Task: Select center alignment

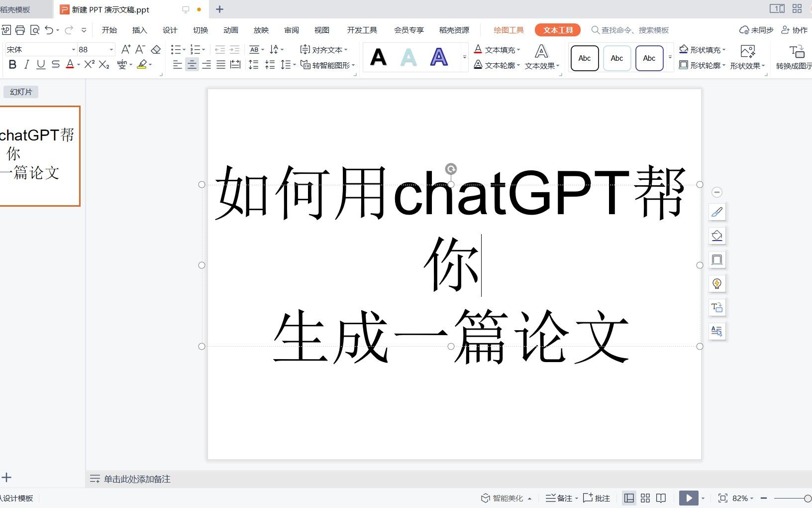Action: (x=192, y=65)
